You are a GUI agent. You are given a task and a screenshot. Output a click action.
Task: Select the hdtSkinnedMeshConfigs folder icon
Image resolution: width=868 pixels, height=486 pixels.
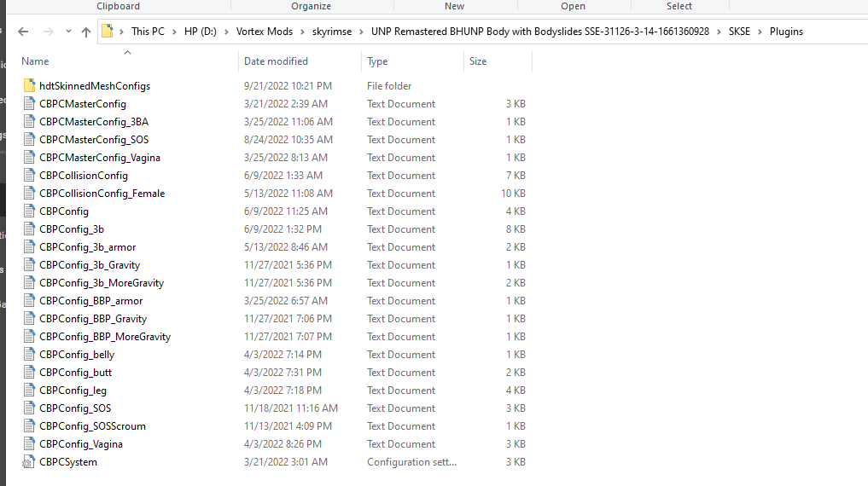[29, 86]
